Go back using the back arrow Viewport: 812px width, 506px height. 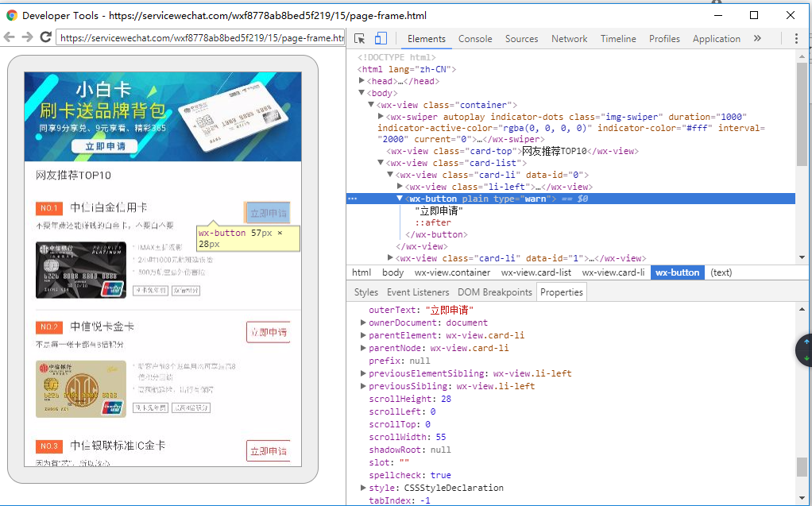10,37
